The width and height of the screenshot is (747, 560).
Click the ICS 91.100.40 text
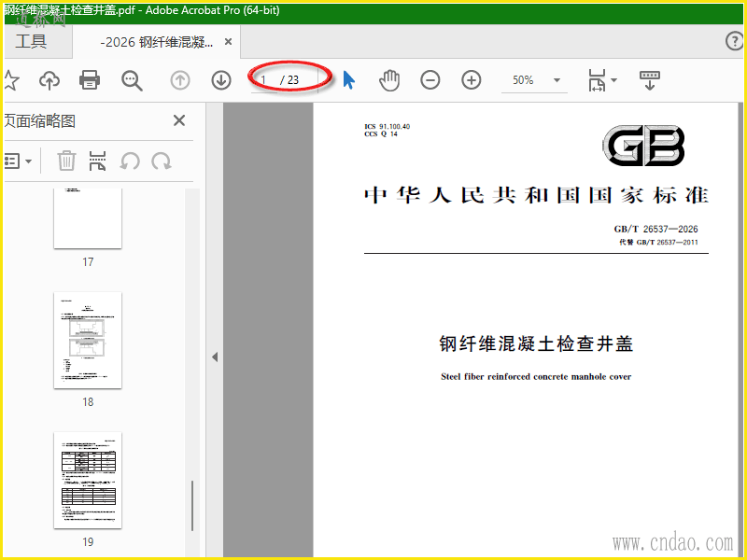click(387, 126)
